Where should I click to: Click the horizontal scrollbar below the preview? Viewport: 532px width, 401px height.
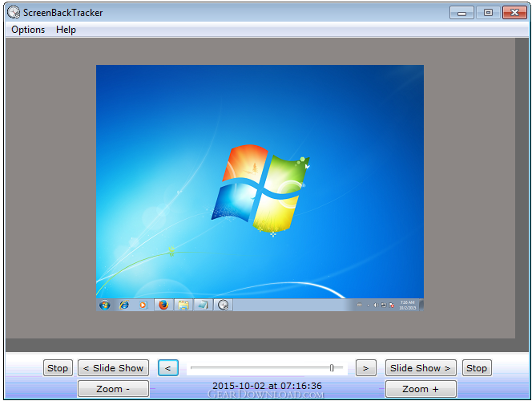pos(260,345)
